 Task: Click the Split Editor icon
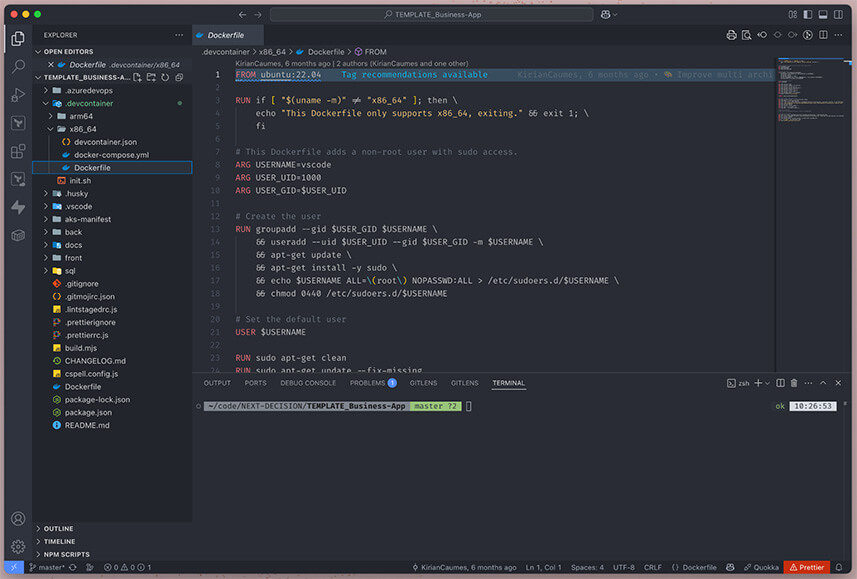pos(823,34)
